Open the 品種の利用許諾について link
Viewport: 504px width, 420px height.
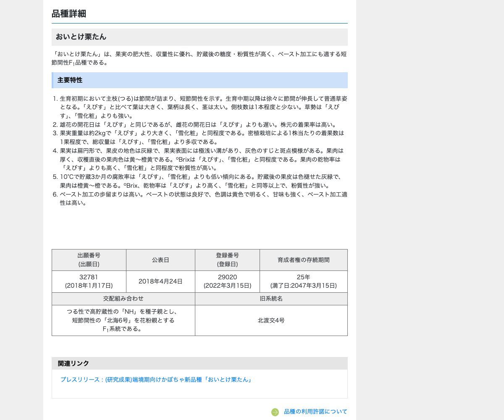pyautogui.click(x=315, y=412)
